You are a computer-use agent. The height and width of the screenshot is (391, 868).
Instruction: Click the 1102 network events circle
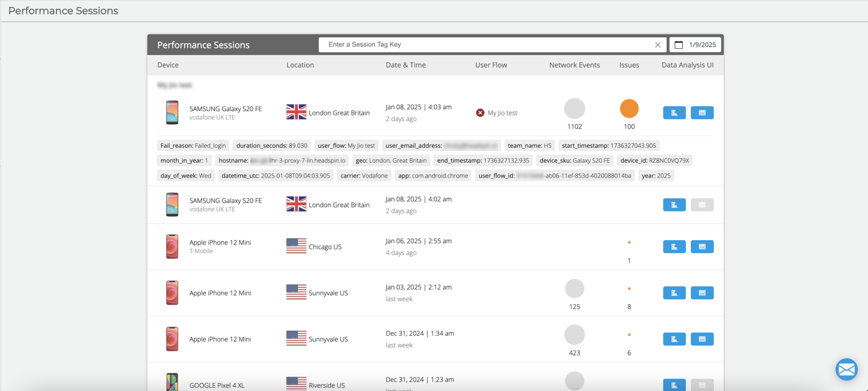pyautogui.click(x=575, y=109)
